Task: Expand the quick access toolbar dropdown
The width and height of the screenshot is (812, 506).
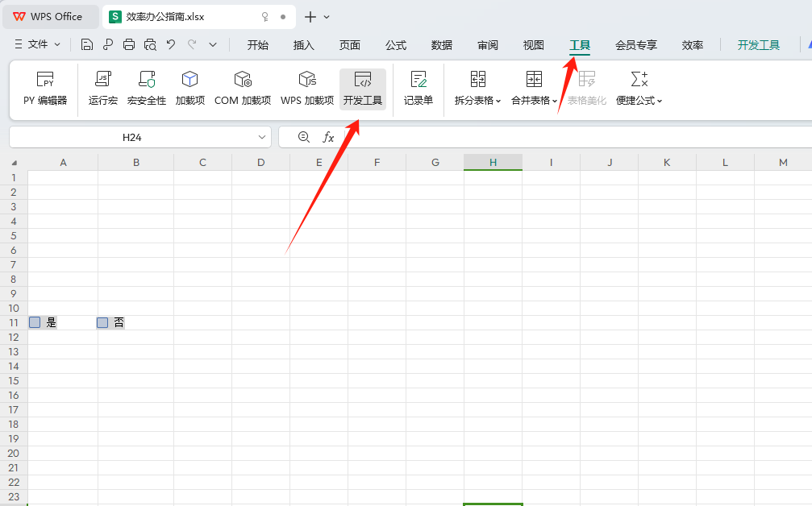Action: click(x=213, y=45)
